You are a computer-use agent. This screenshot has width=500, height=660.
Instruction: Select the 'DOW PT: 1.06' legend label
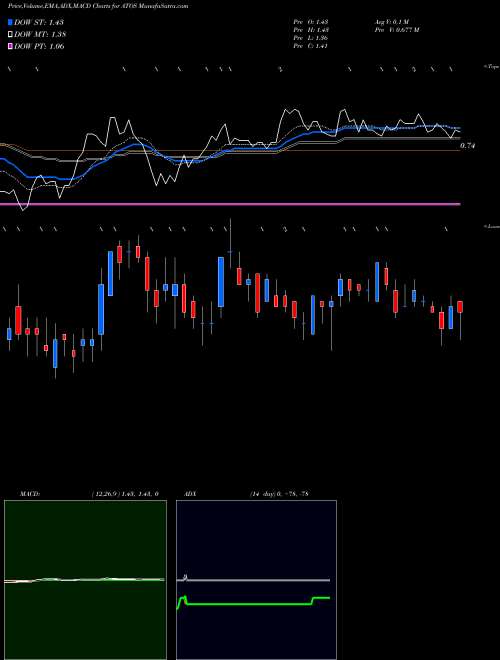pos(39,46)
